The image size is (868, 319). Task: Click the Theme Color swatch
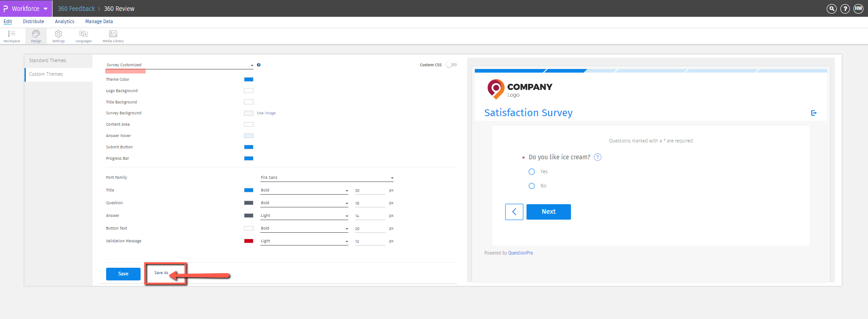[x=249, y=79]
